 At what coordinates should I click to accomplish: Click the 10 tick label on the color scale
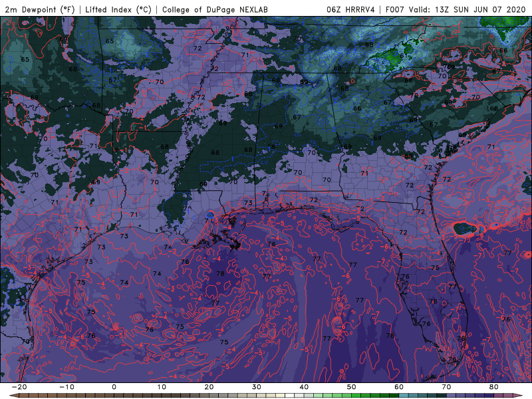tap(162, 387)
